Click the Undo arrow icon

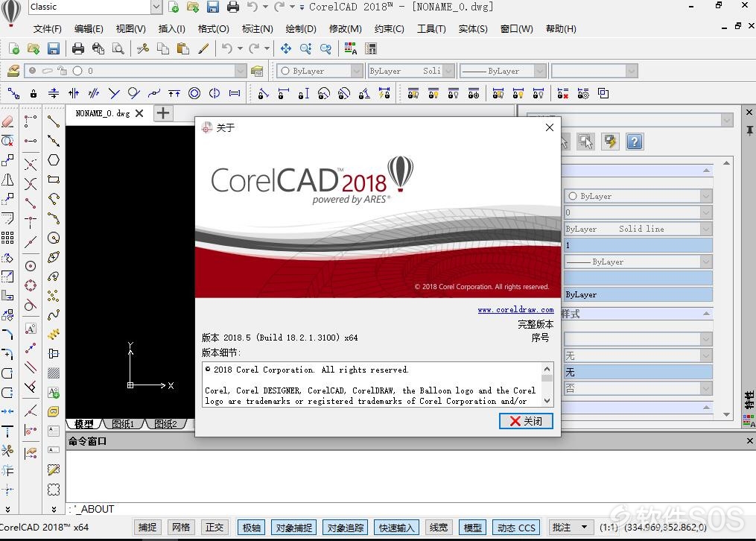click(227, 48)
